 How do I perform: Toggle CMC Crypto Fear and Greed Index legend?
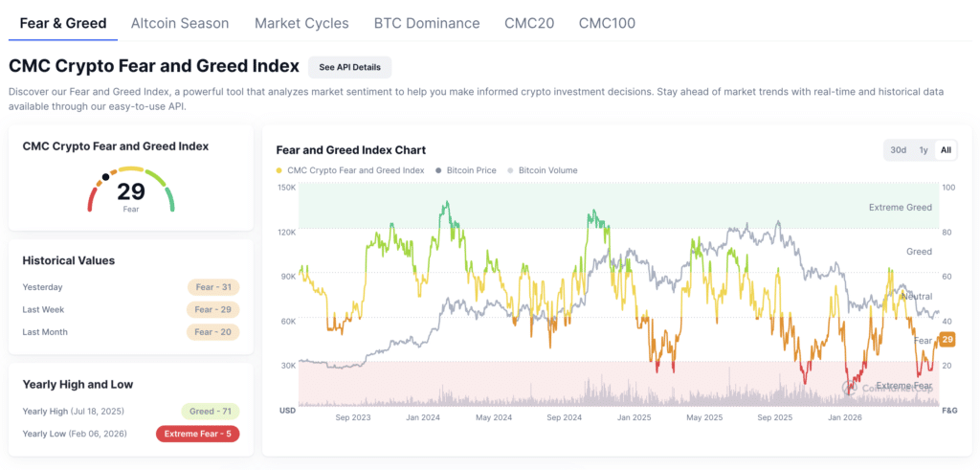[350, 170]
